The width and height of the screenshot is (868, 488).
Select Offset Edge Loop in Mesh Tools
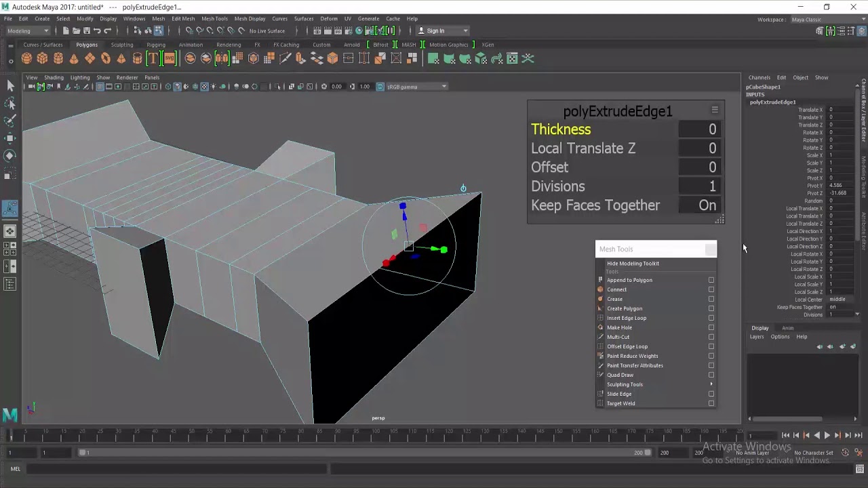click(x=627, y=346)
